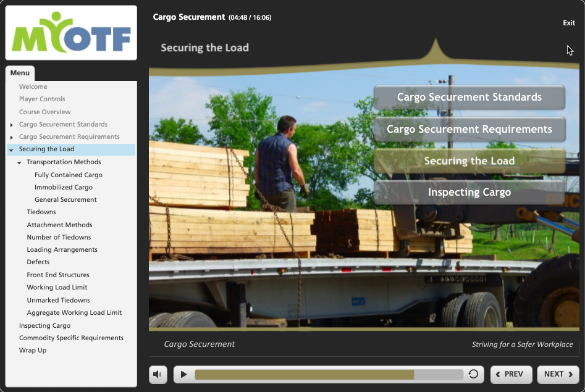Jump to Wrap Up in menu
The height and width of the screenshot is (392, 585).
(33, 350)
